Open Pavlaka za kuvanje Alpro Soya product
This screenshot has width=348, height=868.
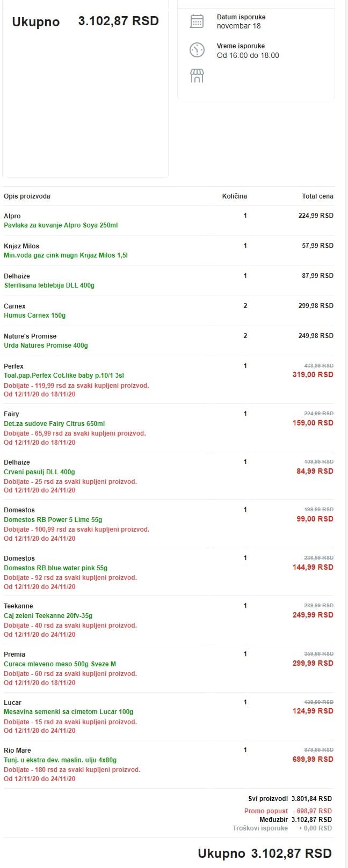pos(61,225)
